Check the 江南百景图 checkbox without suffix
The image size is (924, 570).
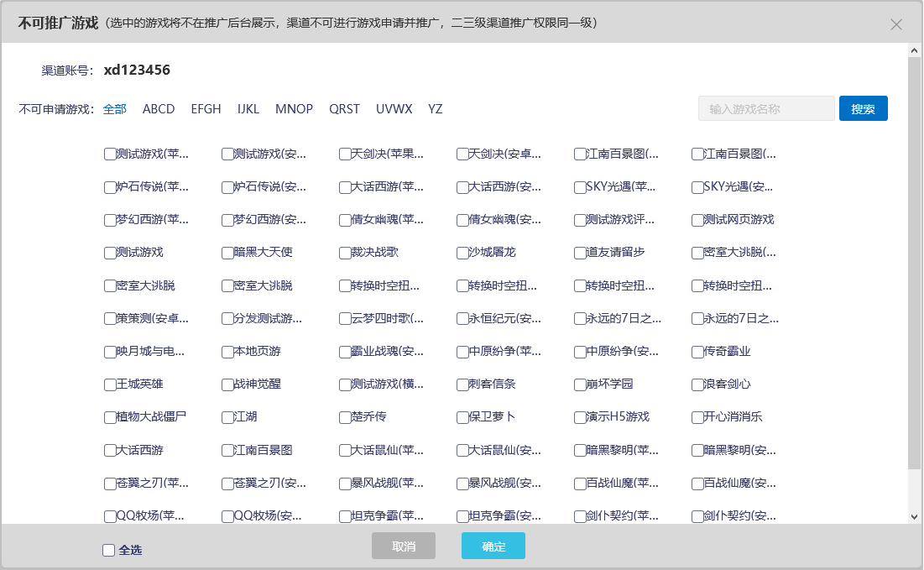click(x=227, y=451)
